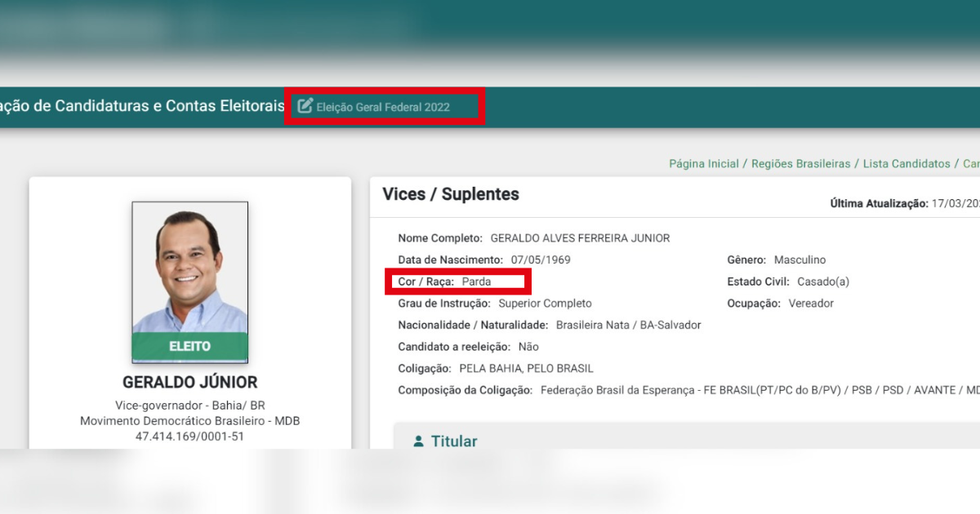The image size is (980, 514).
Task: Click the edit icon beside Eleição Geral Federal 2022
Action: click(x=305, y=106)
